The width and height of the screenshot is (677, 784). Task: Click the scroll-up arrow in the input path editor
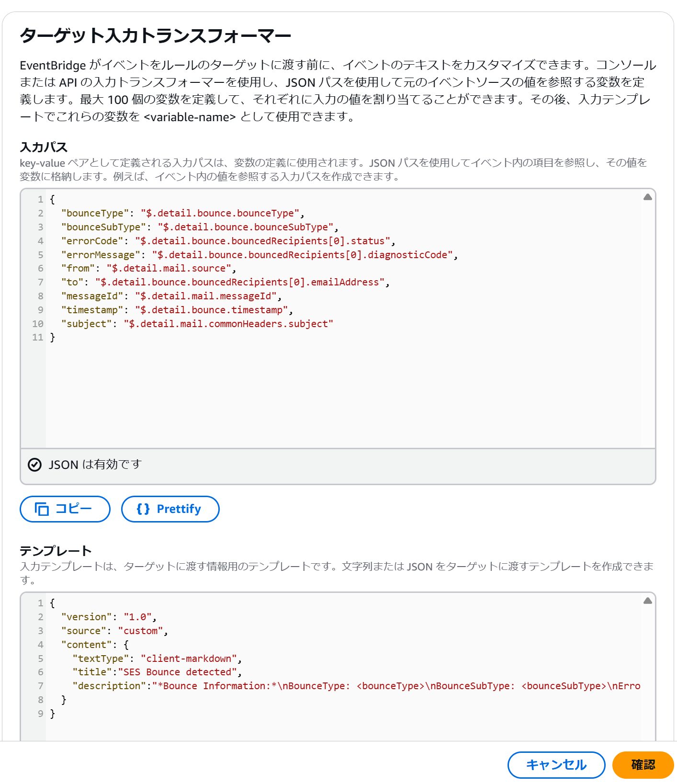coord(647,197)
